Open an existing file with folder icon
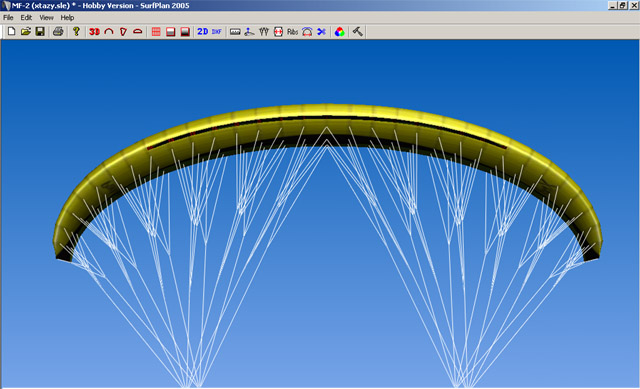 [26, 31]
